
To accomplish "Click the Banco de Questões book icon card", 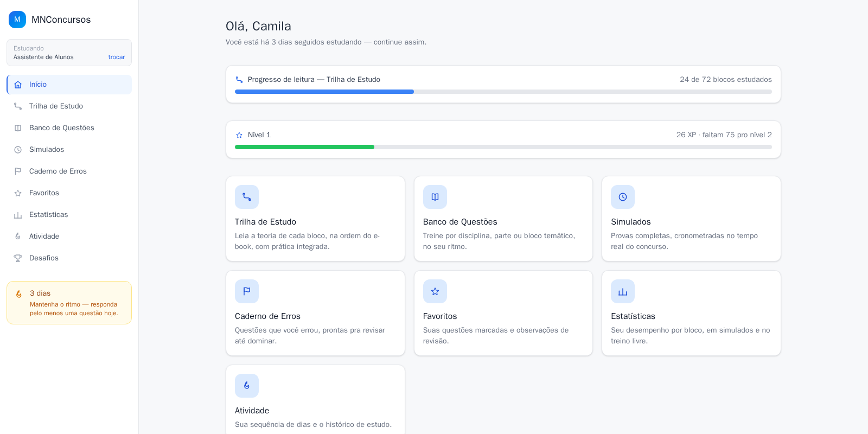I will 435,197.
